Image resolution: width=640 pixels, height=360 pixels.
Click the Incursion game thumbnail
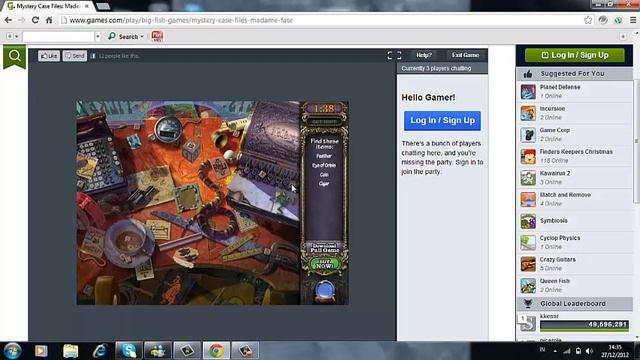click(x=528, y=113)
